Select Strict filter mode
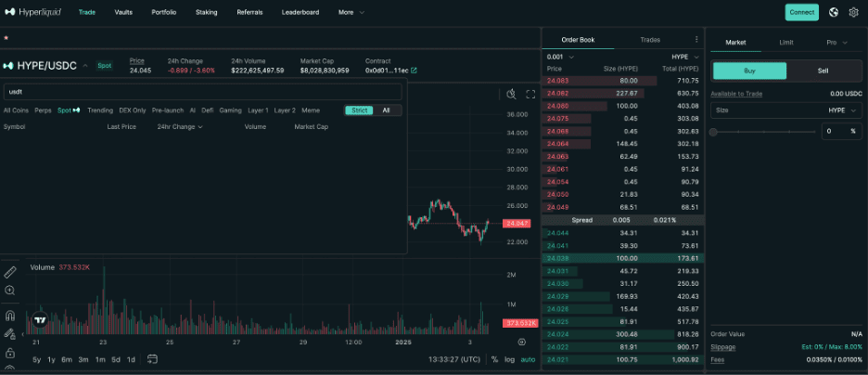 (x=359, y=110)
